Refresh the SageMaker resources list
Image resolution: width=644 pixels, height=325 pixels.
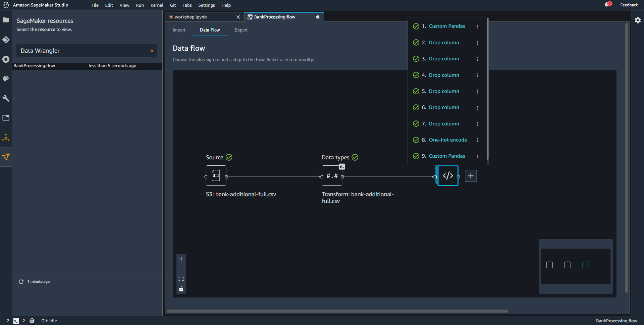coord(21,282)
